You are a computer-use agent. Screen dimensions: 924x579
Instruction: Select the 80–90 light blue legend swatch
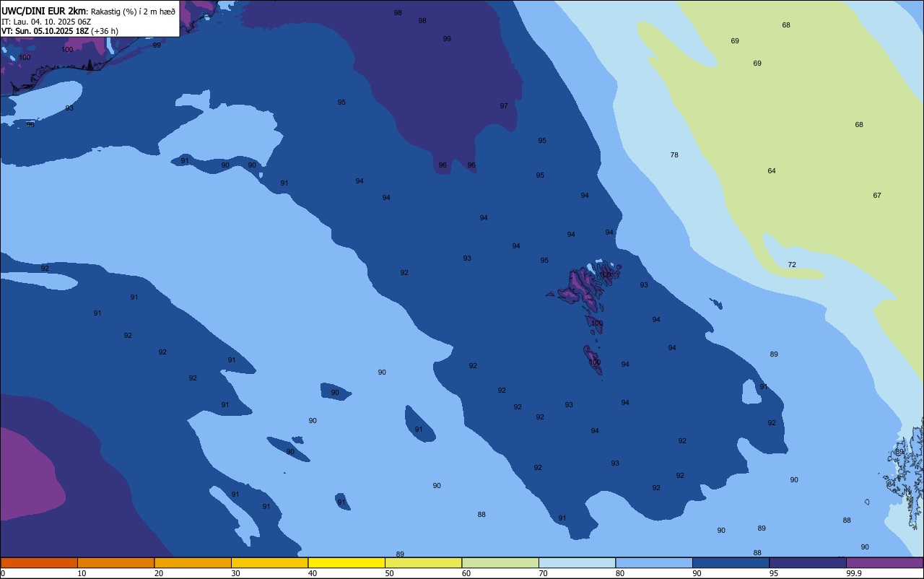click(x=654, y=562)
